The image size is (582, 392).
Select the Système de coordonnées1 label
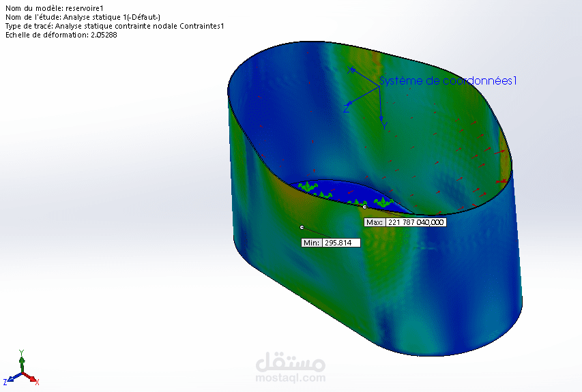[x=448, y=80]
